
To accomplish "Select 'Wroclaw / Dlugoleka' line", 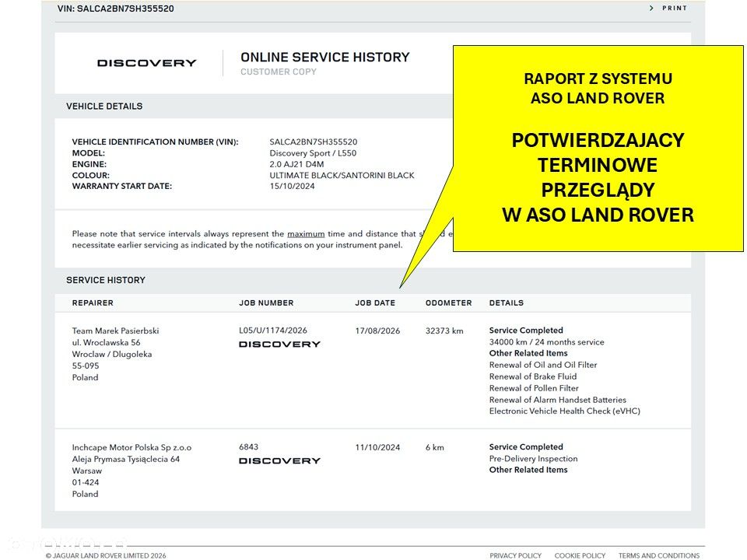I will click(x=112, y=355).
